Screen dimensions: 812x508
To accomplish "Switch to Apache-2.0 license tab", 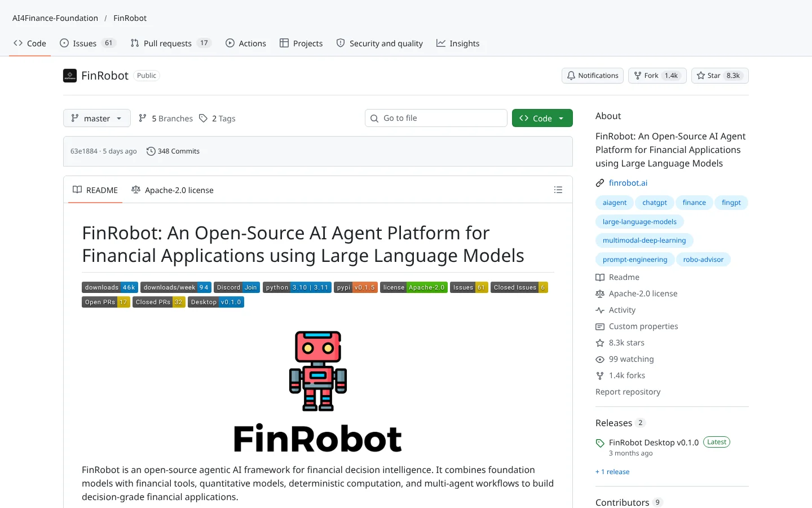I will [x=173, y=190].
